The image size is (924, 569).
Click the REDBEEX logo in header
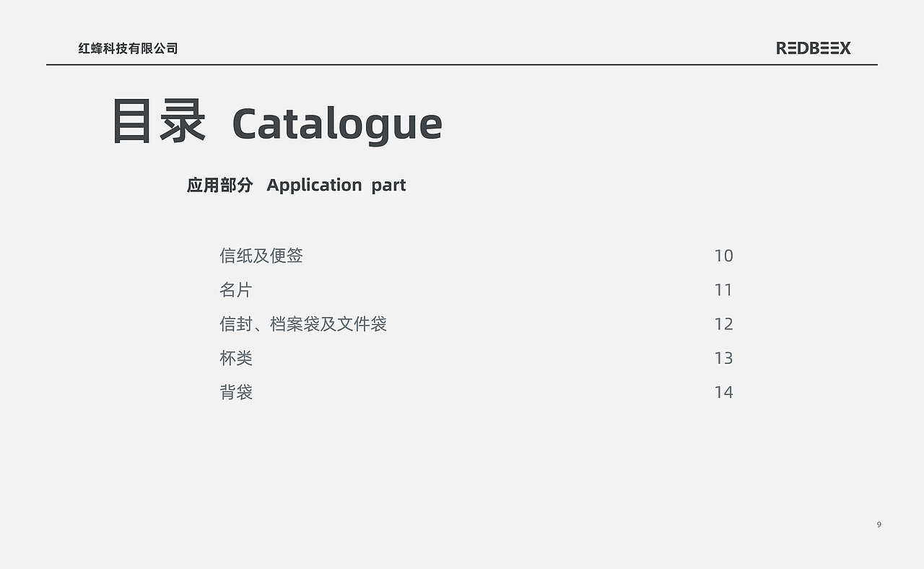(814, 48)
